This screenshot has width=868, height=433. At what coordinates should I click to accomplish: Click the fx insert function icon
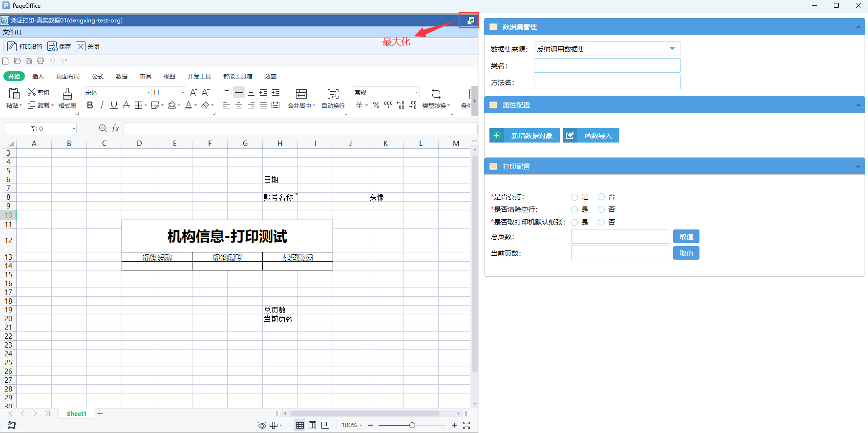[116, 128]
